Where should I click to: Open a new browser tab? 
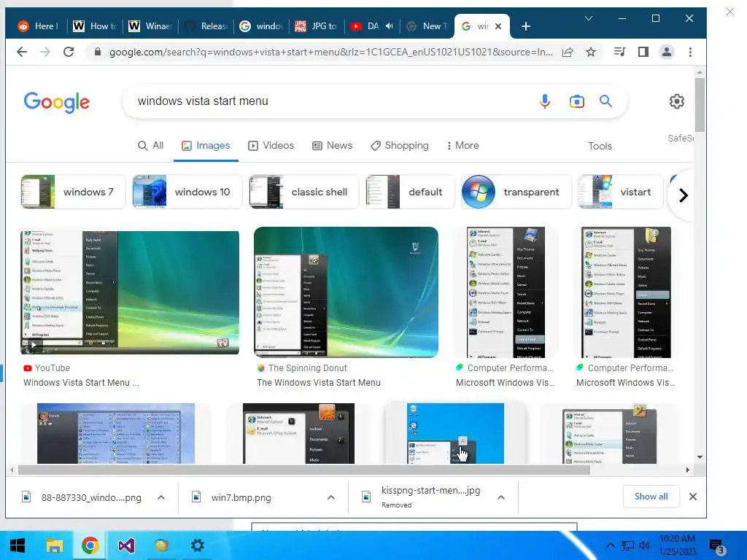click(x=526, y=26)
